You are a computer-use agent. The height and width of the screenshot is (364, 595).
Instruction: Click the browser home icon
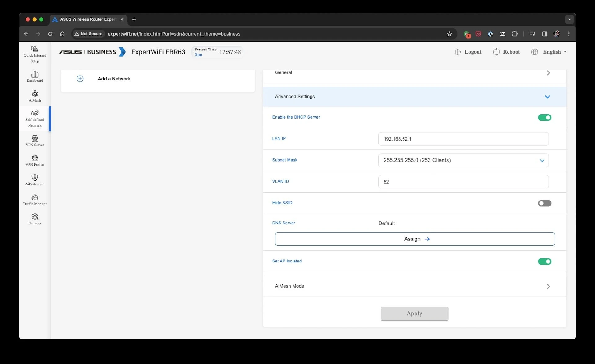(62, 34)
